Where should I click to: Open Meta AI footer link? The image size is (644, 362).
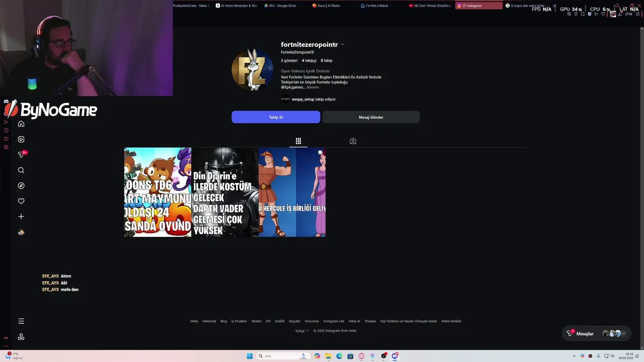(x=354, y=321)
